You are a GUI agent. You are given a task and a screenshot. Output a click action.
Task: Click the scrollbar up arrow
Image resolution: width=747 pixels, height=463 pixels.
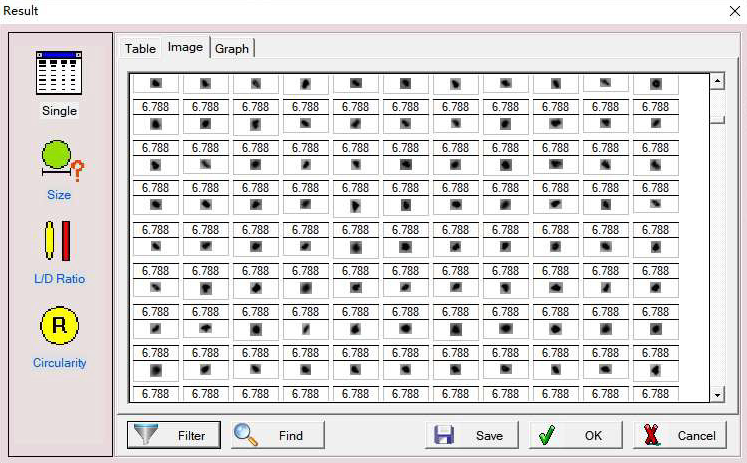coord(717,81)
